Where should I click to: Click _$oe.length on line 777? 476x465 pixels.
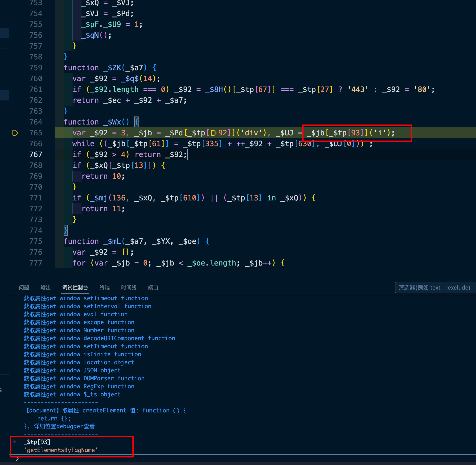[x=212, y=263]
